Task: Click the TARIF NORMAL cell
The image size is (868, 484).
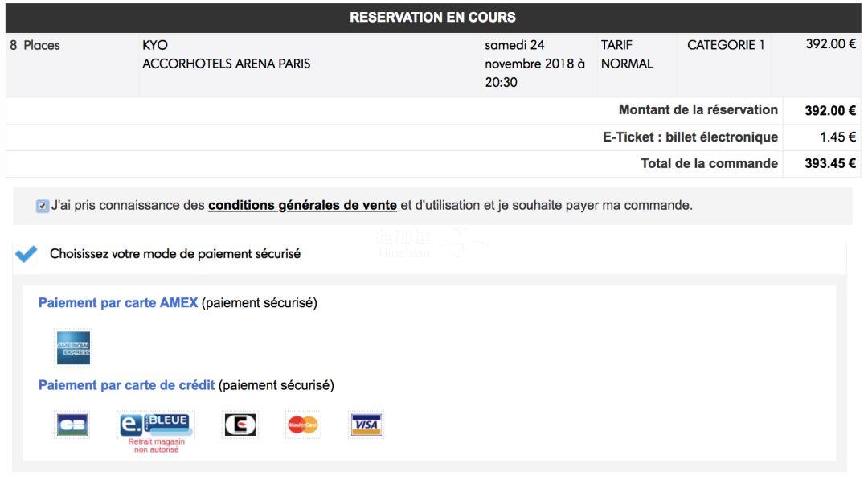Action: (x=627, y=54)
